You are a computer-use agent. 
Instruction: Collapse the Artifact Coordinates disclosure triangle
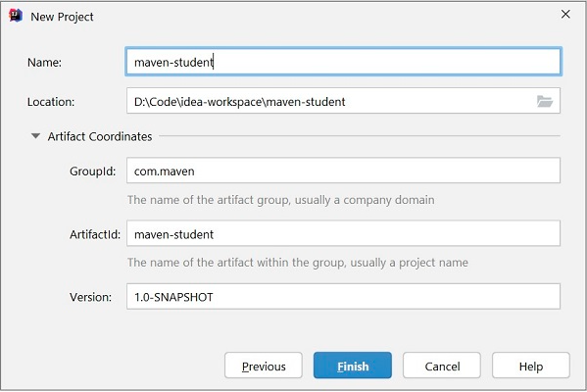[x=35, y=136]
